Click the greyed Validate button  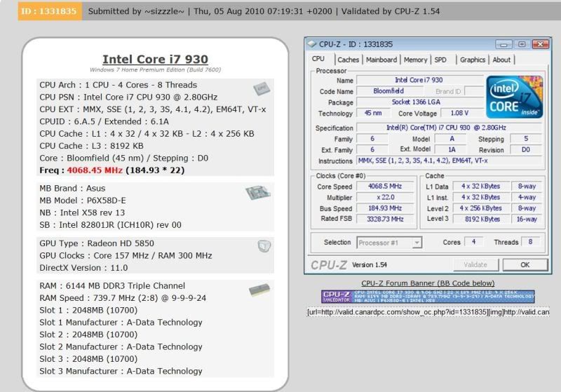pos(475,264)
